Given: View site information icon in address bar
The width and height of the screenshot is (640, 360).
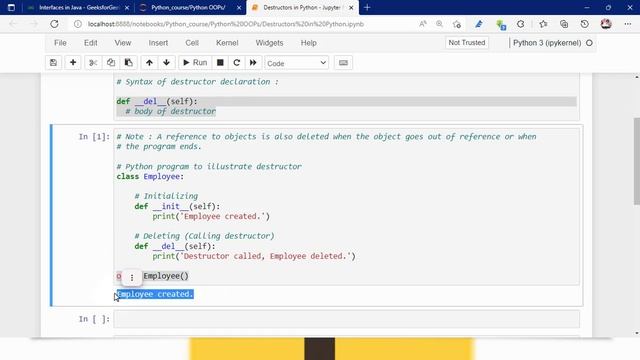Looking at the screenshot, I should pos(78,24).
